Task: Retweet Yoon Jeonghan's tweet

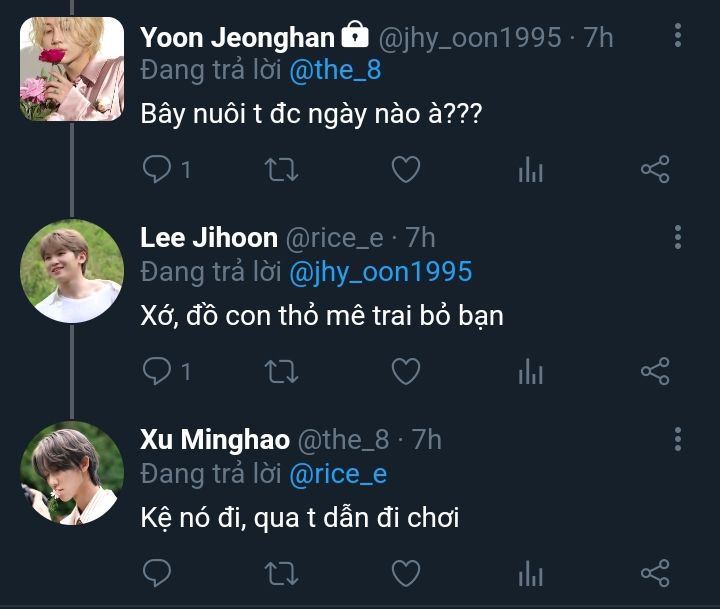Action: pyautogui.click(x=281, y=170)
